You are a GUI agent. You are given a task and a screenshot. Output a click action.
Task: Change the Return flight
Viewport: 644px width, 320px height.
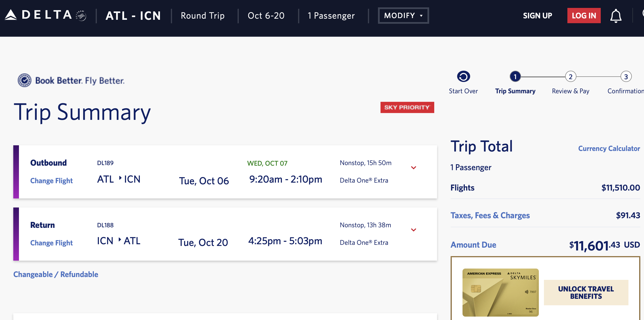tap(51, 243)
